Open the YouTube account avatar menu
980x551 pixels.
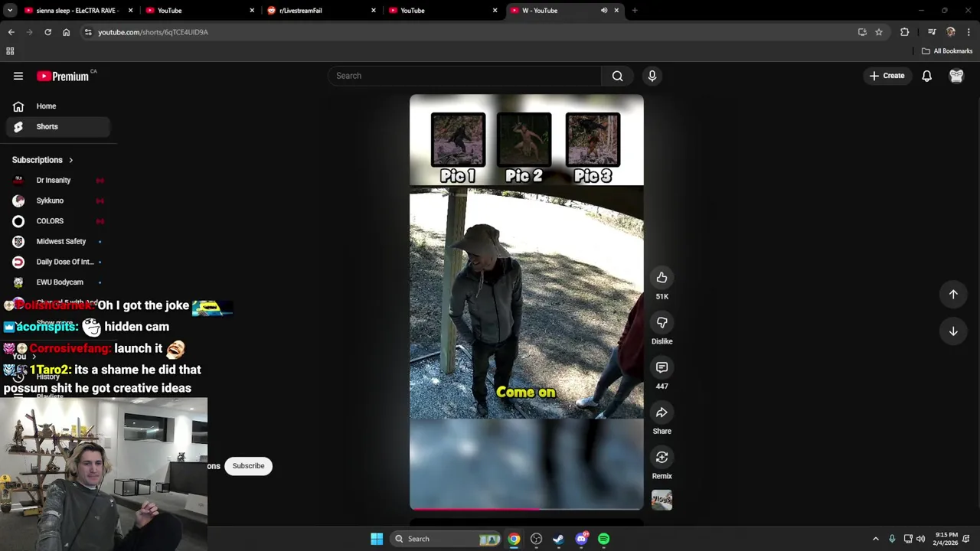point(956,76)
